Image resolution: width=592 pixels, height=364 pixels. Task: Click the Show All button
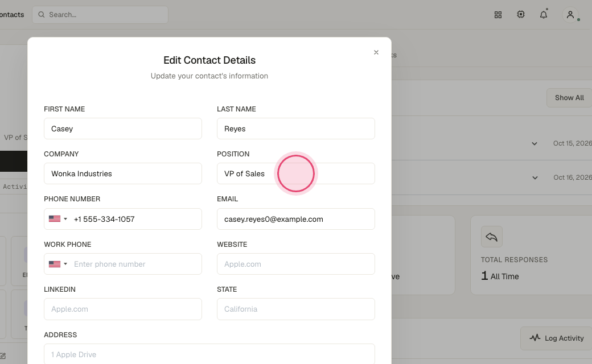coord(569,98)
